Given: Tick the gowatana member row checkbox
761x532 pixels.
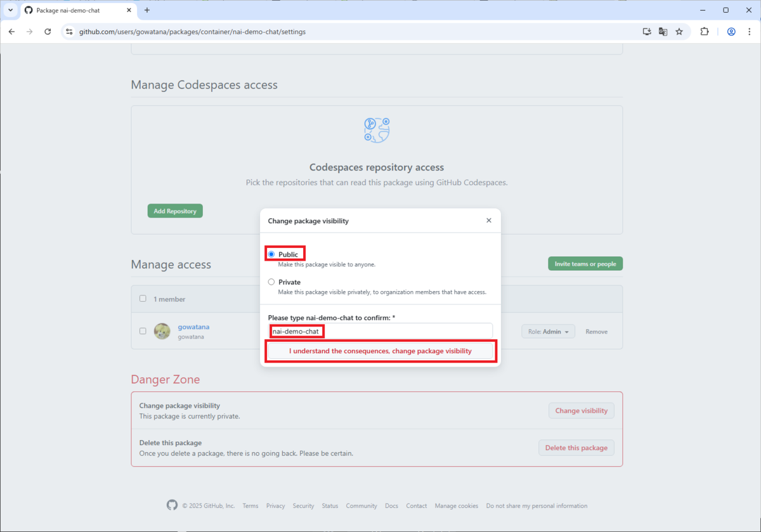Looking at the screenshot, I should click(143, 331).
